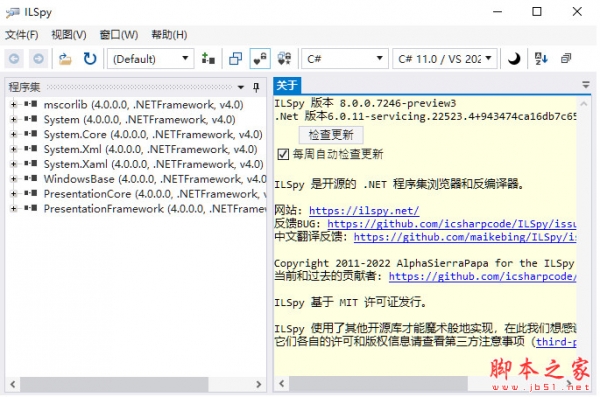Screen dimensions: 600x397
Task: Open the tab list dropdown at right
Action: [585, 85]
